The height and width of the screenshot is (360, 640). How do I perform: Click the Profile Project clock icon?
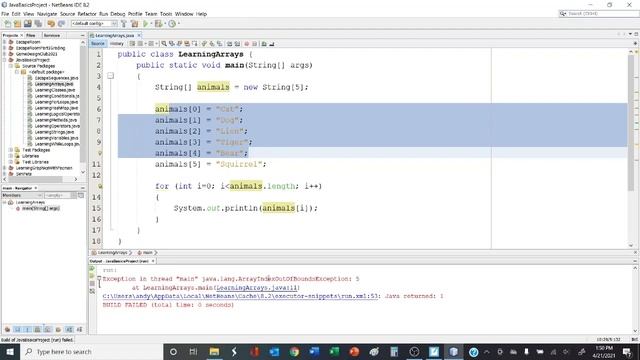click(x=172, y=24)
